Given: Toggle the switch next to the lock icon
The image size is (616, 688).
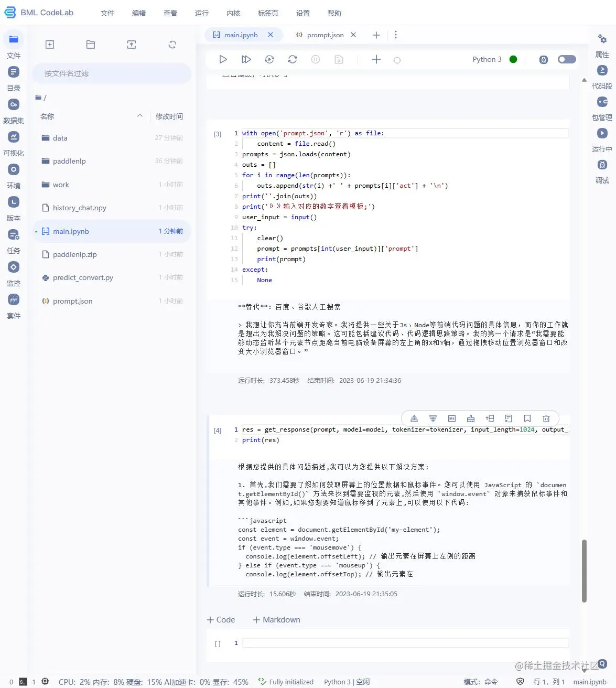Looking at the screenshot, I should tap(567, 59).
